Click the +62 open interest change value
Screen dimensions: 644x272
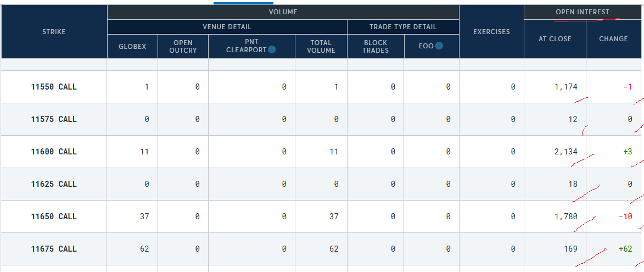click(x=625, y=249)
